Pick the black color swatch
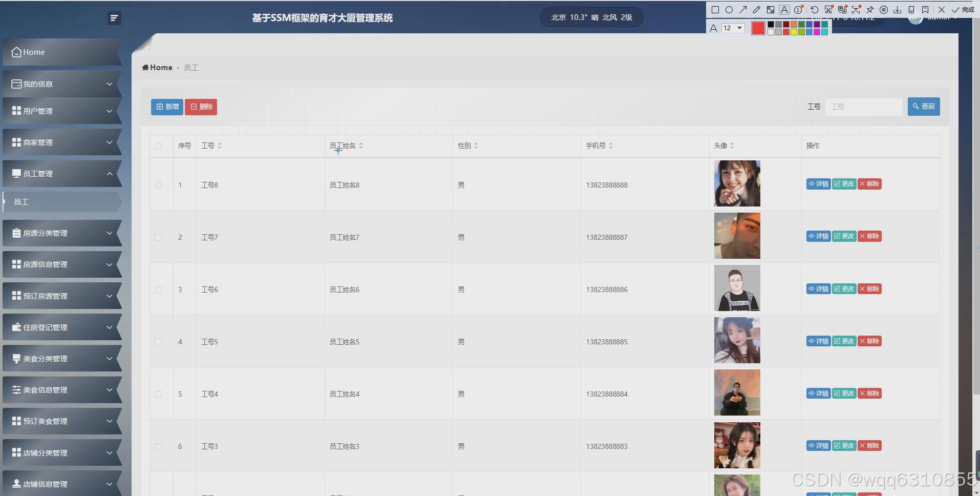The height and width of the screenshot is (496, 980). tap(771, 24)
